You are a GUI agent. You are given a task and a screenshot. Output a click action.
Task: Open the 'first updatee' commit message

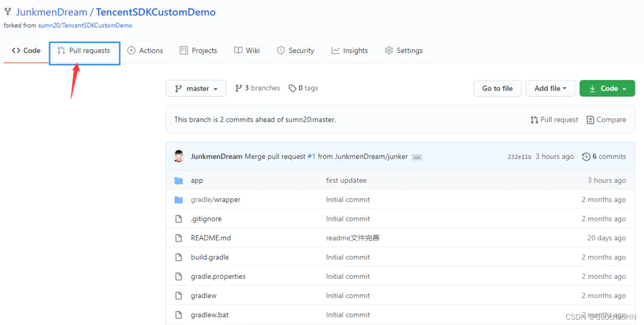346,181
